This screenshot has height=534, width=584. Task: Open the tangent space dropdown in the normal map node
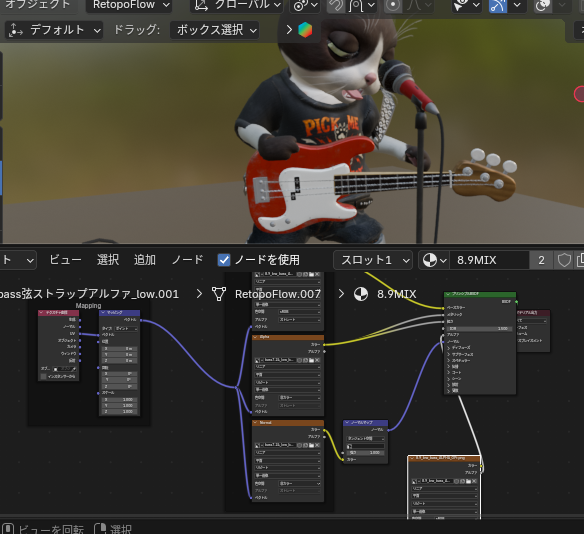(x=365, y=438)
